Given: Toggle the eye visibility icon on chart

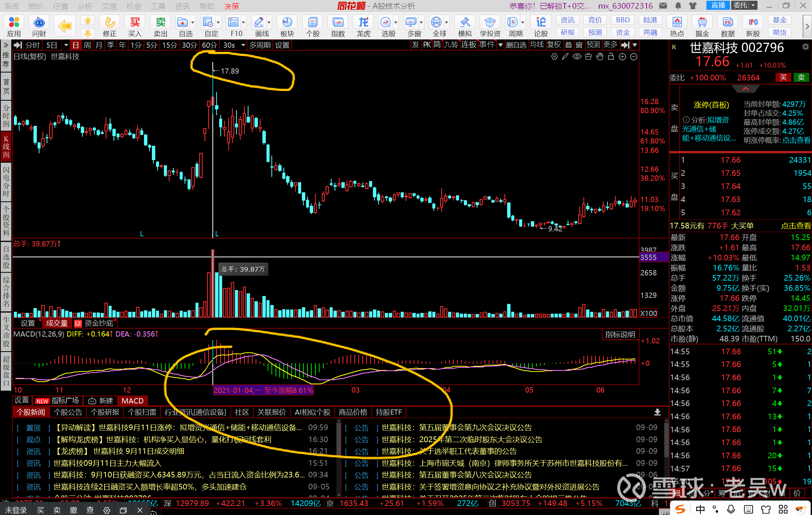Looking at the screenshot, I should point(577,57).
